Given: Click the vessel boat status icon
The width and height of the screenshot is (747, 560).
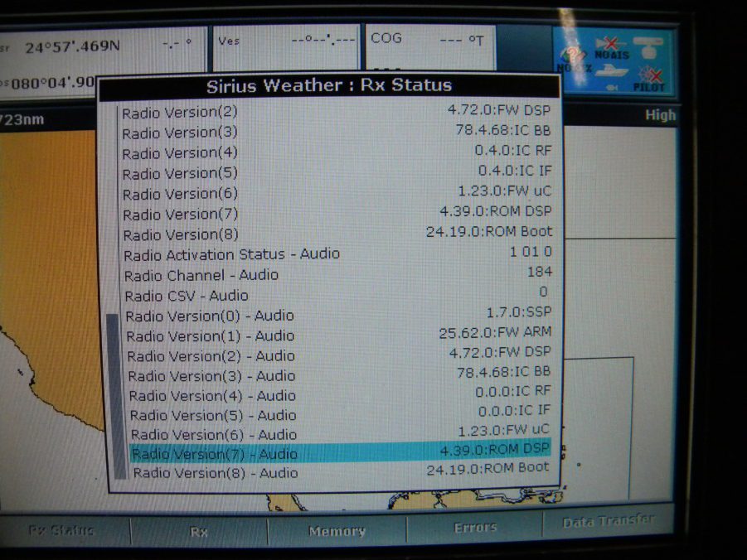Looking at the screenshot, I should (611, 71).
